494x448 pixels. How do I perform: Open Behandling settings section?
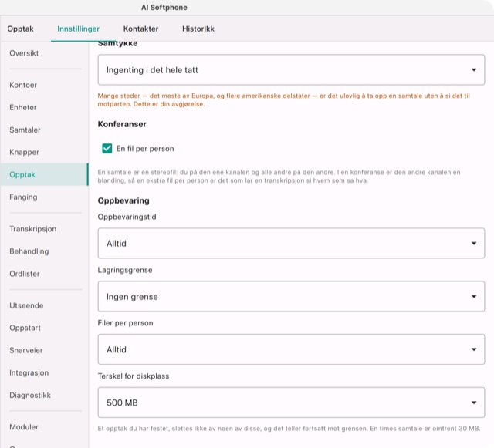coord(45,251)
